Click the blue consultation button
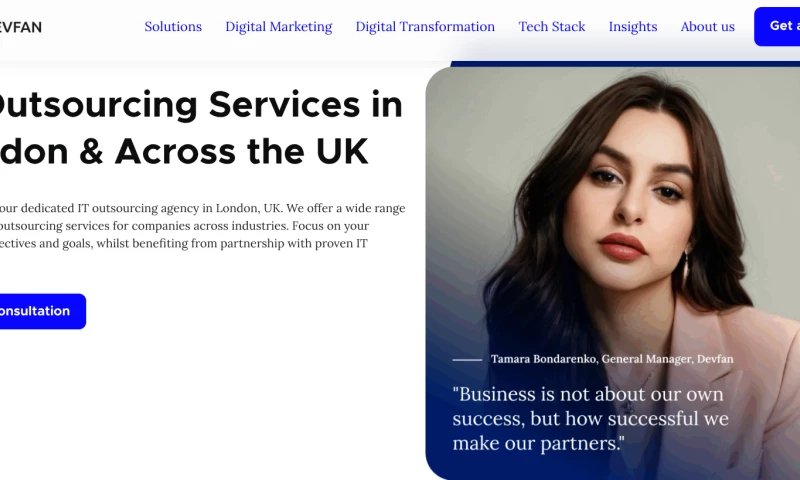 (43, 311)
